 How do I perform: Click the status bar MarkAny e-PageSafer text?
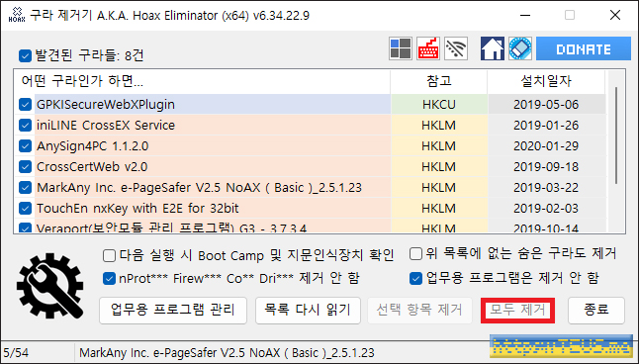(x=227, y=352)
